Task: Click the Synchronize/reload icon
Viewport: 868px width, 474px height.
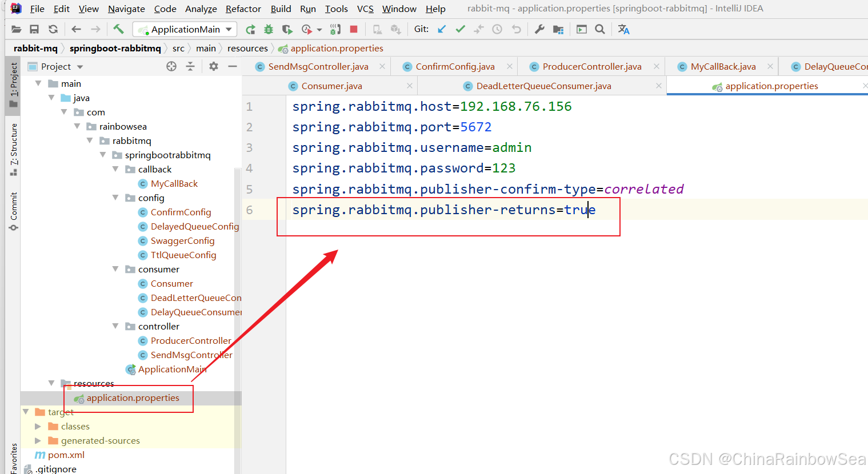Action: tap(53, 29)
